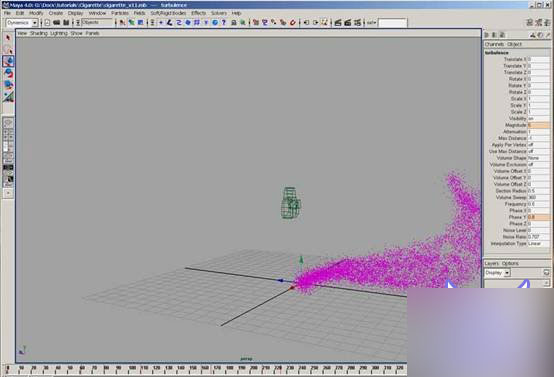Select the arrow Select tool
This screenshot has width=554, height=377.
(8, 38)
